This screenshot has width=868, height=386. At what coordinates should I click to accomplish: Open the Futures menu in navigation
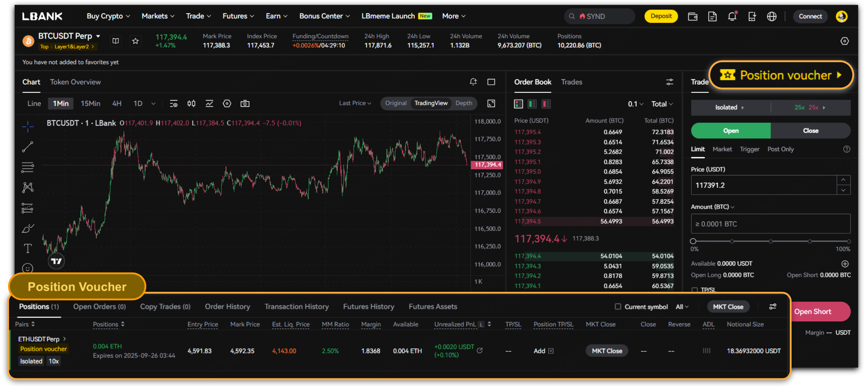point(238,16)
